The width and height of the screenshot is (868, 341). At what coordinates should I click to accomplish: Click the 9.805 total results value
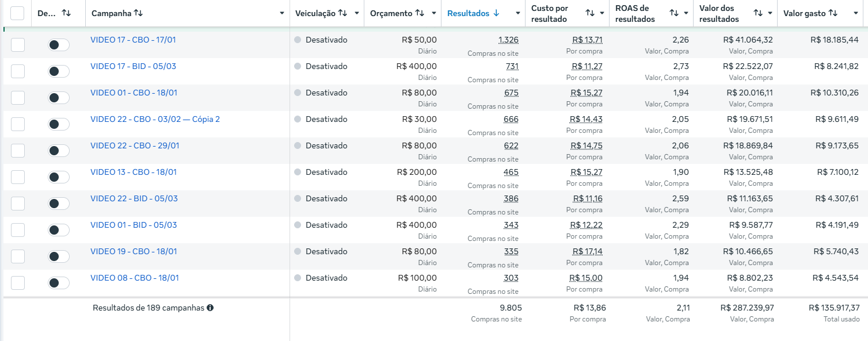pos(510,308)
